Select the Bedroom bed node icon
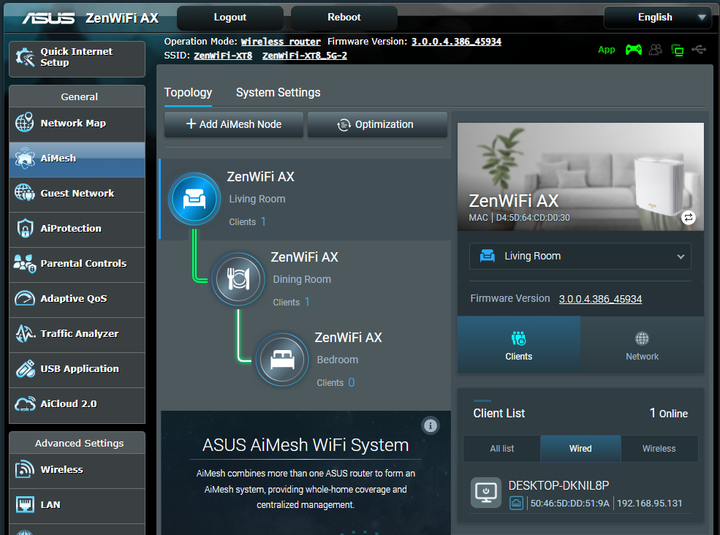This screenshot has width=720, height=535. (x=282, y=360)
